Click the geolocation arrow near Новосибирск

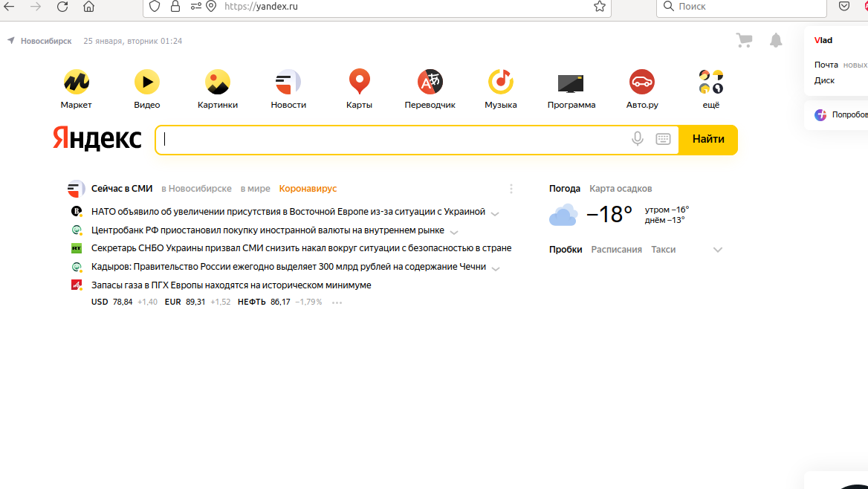11,40
